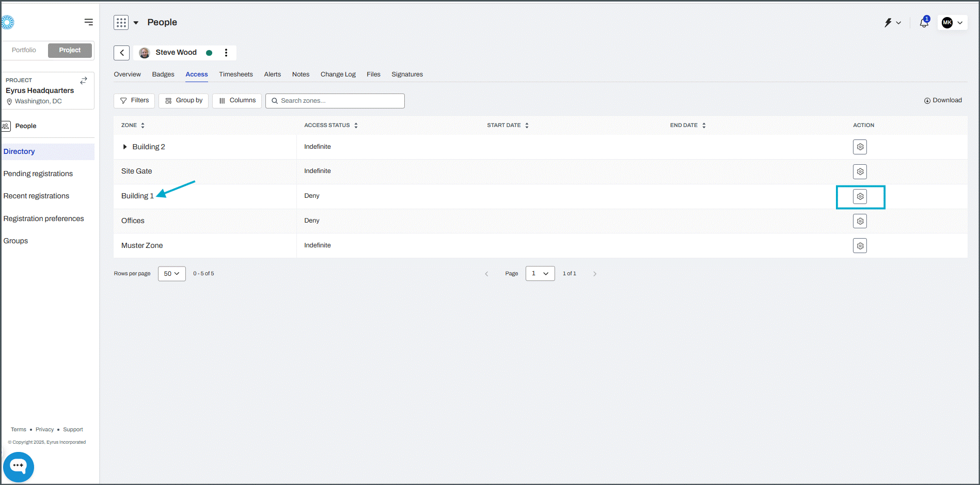
Task: Open Directory in the sidebar
Action: (x=48, y=152)
